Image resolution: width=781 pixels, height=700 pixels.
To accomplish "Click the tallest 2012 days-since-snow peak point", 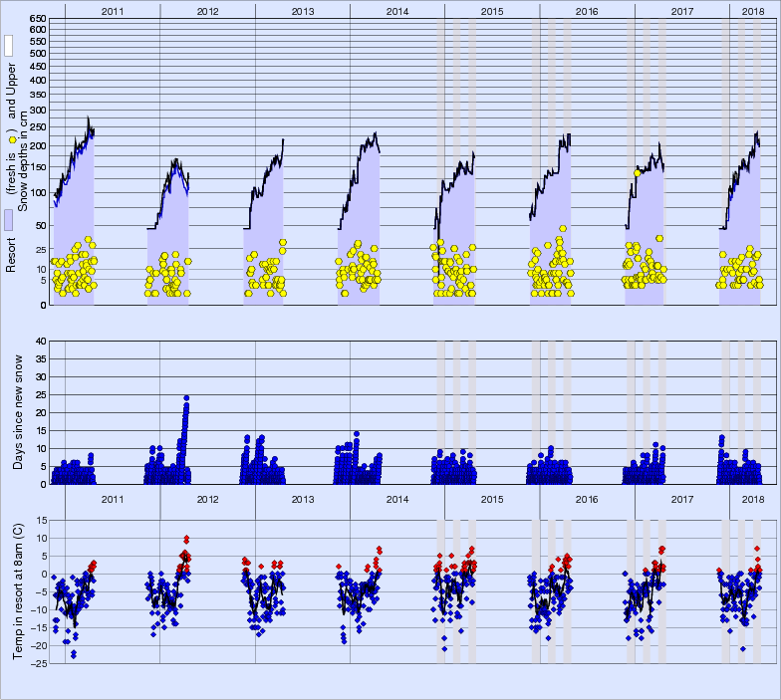I will point(186,398).
